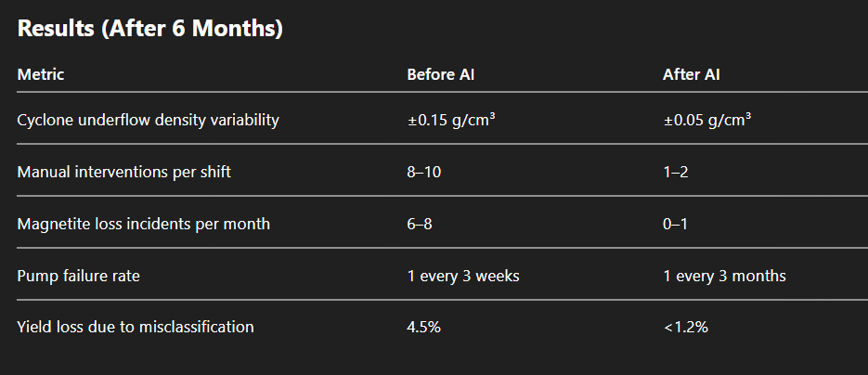Select the Yield loss due to misclassification cell
Viewport: 868px width, 375px height.
(x=136, y=327)
